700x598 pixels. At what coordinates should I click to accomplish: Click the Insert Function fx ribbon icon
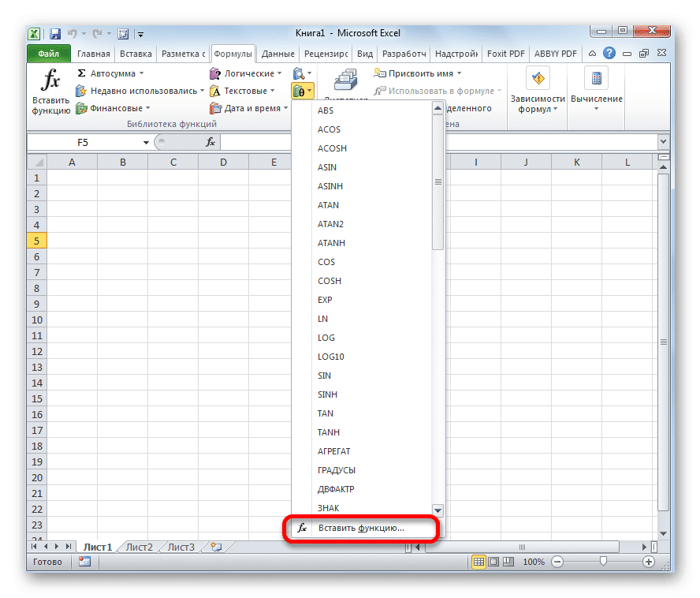coord(50,80)
